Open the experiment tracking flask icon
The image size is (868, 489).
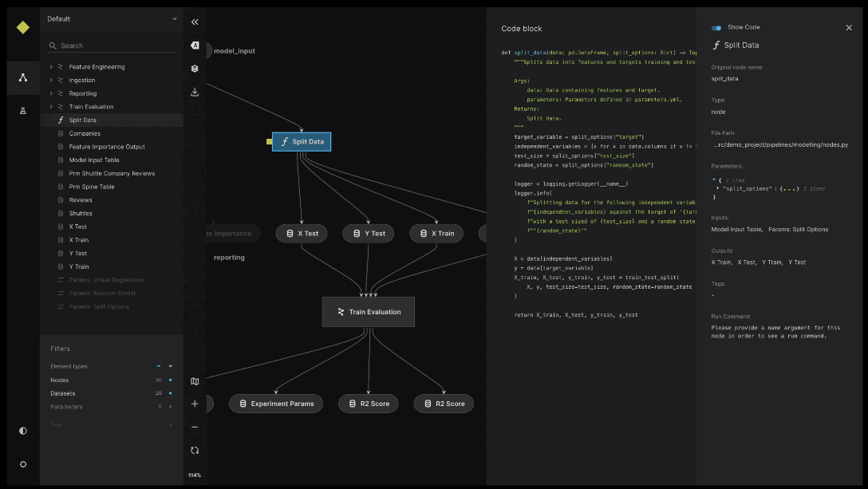tap(23, 111)
